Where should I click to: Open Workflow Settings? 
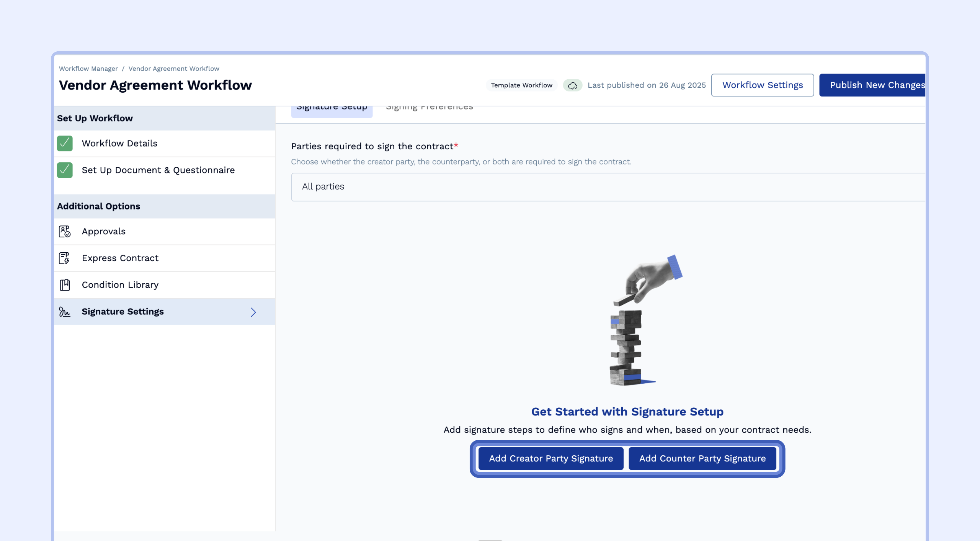[x=762, y=85]
